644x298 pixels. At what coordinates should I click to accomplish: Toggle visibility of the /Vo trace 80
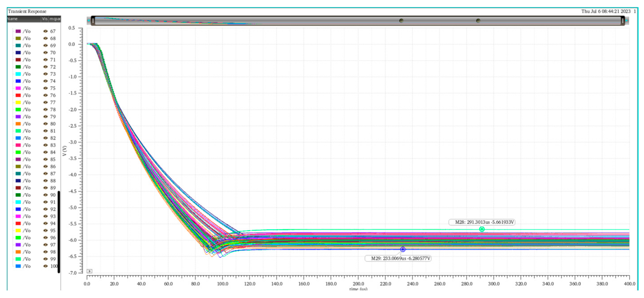point(45,124)
